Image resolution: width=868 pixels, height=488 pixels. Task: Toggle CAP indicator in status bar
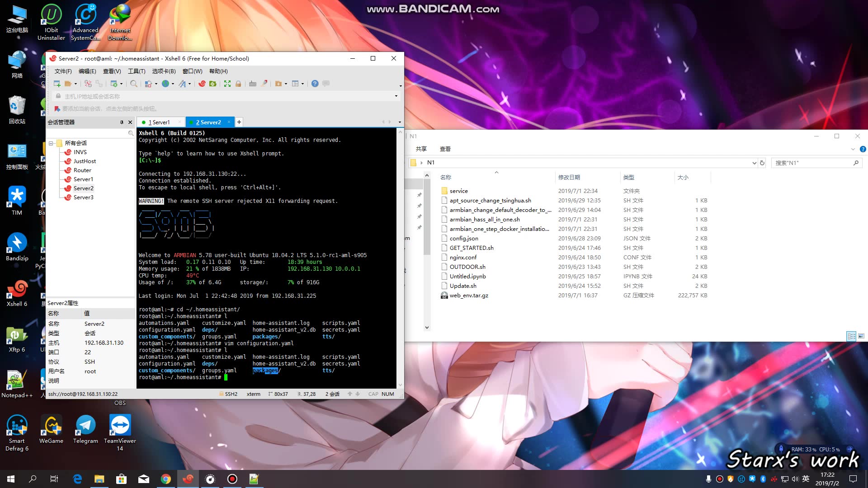point(373,394)
